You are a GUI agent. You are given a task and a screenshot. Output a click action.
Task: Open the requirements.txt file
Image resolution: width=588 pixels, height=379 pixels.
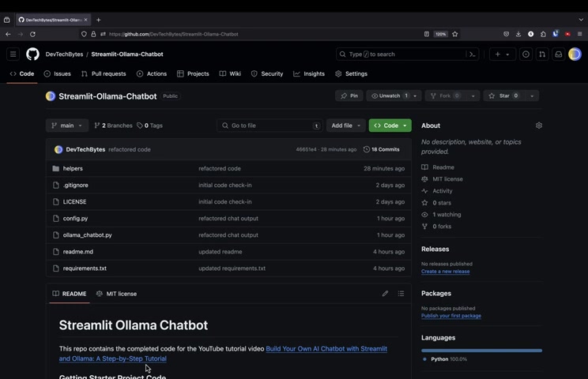coord(85,268)
